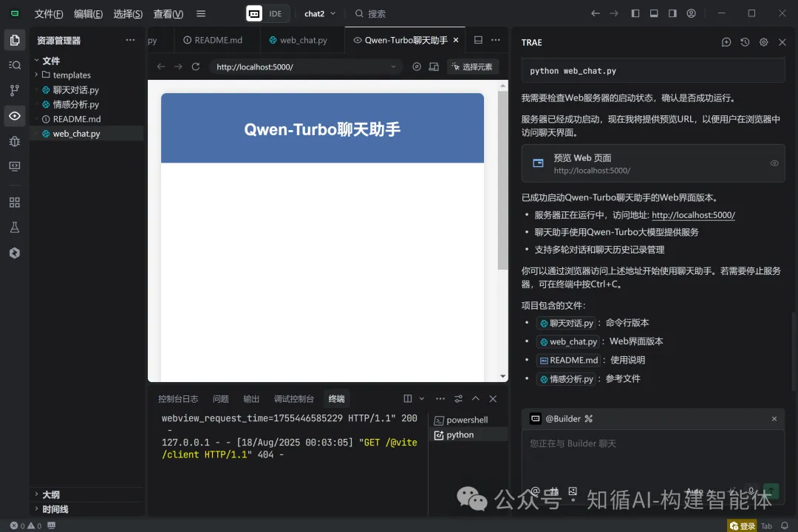The width and height of the screenshot is (798, 532).
Task: Click the 选择元素 button
Action: (x=473, y=66)
